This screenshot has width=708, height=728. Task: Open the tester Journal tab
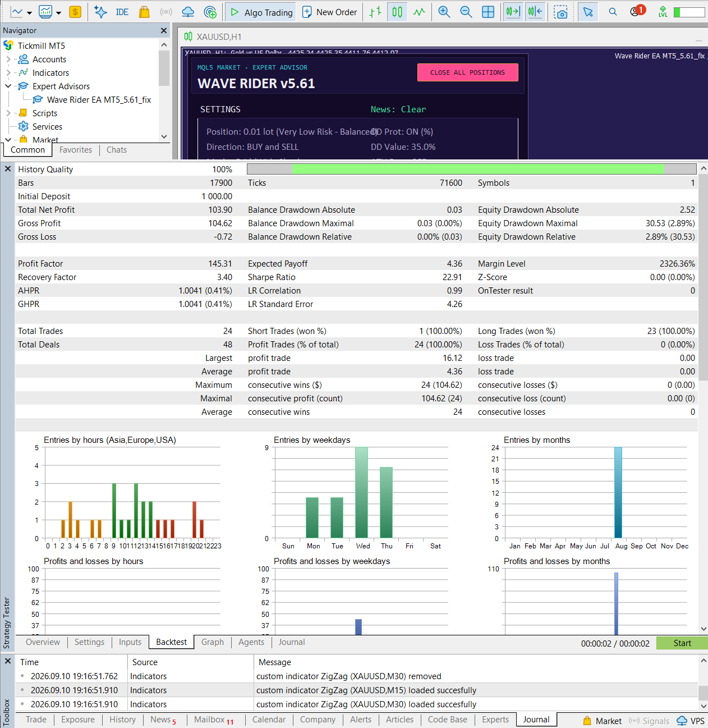(292, 642)
